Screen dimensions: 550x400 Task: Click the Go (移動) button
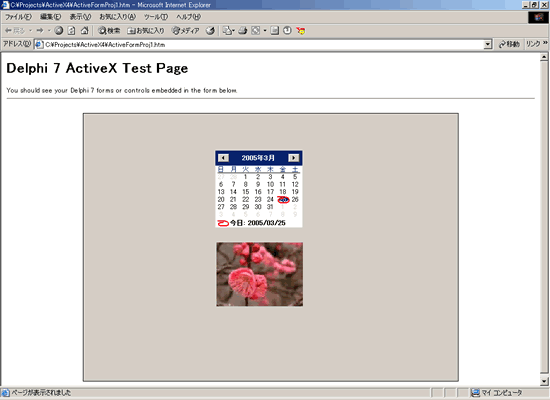coord(509,44)
